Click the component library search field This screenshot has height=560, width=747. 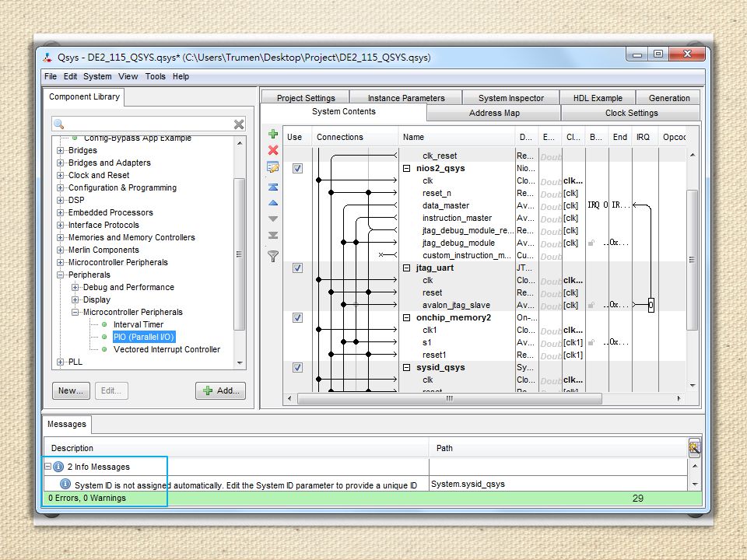tap(149, 124)
